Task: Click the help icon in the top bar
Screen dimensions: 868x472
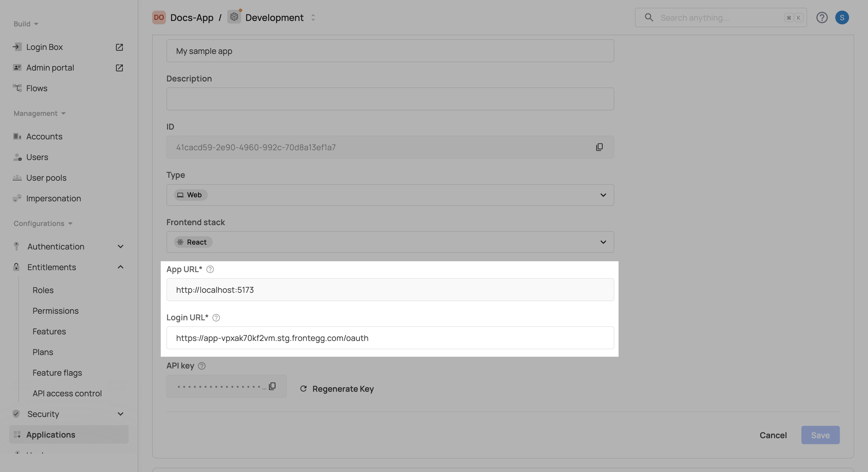Action: pos(822,17)
